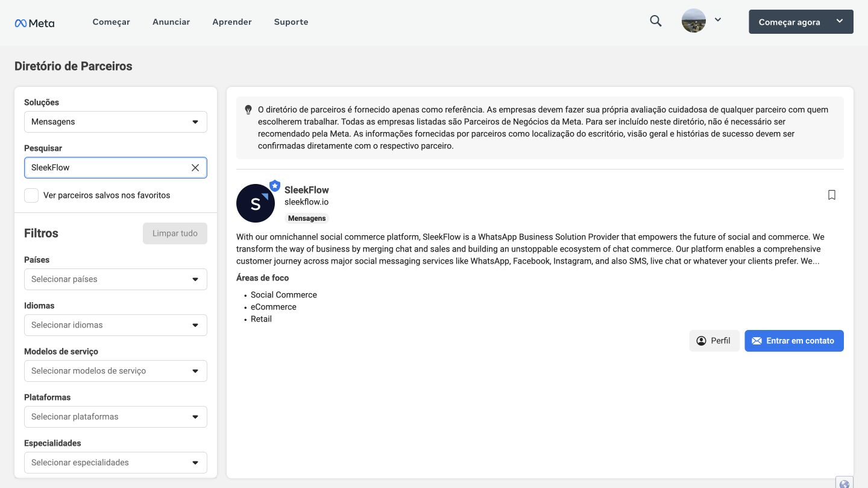The width and height of the screenshot is (868, 488).
Task: Clear the SleekFlow search text with X
Action: click(195, 168)
